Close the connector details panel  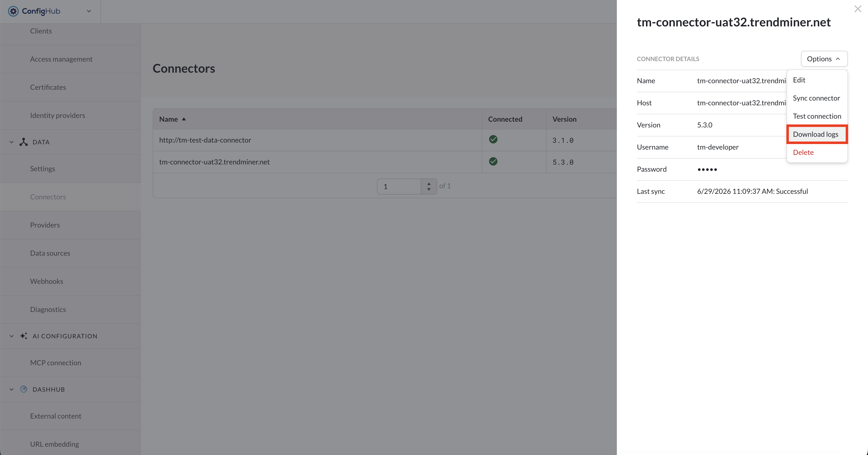click(857, 9)
